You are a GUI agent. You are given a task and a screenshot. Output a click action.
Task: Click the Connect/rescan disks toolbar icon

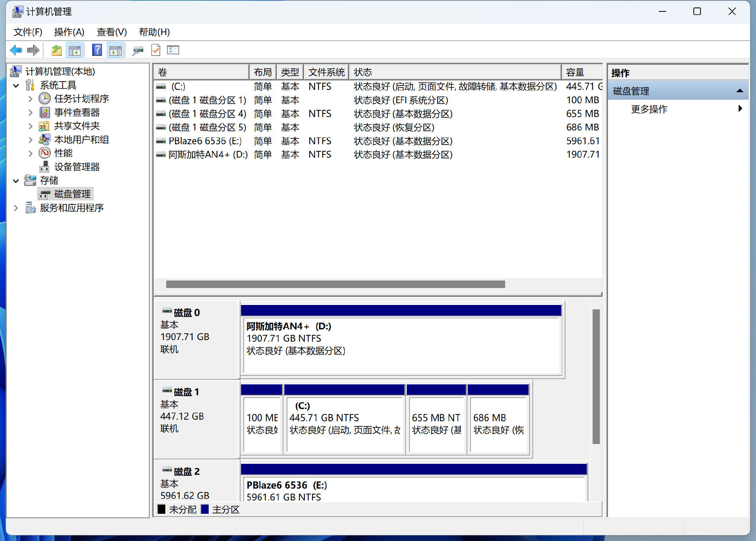[138, 50]
